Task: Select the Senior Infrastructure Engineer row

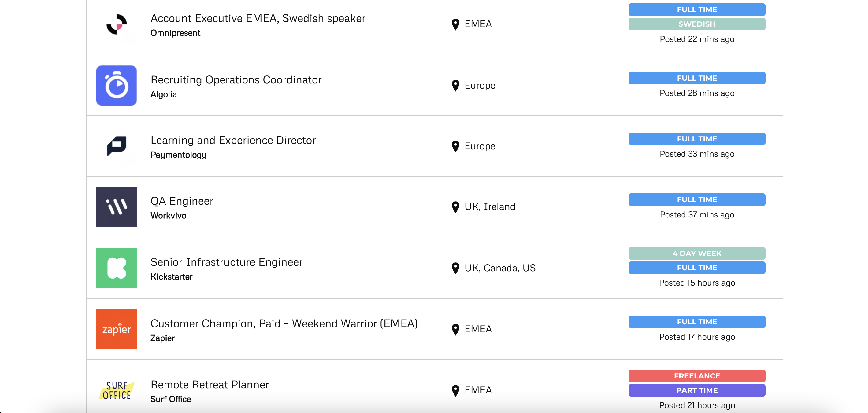Action: pyautogui.click(x=226, y=262)
